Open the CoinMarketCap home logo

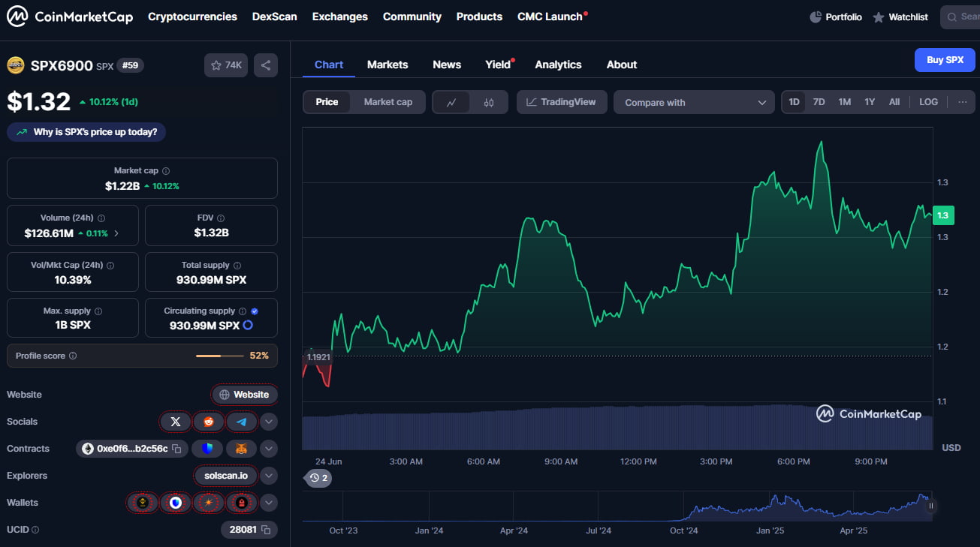pyautogui.click(x=70, y=17)
